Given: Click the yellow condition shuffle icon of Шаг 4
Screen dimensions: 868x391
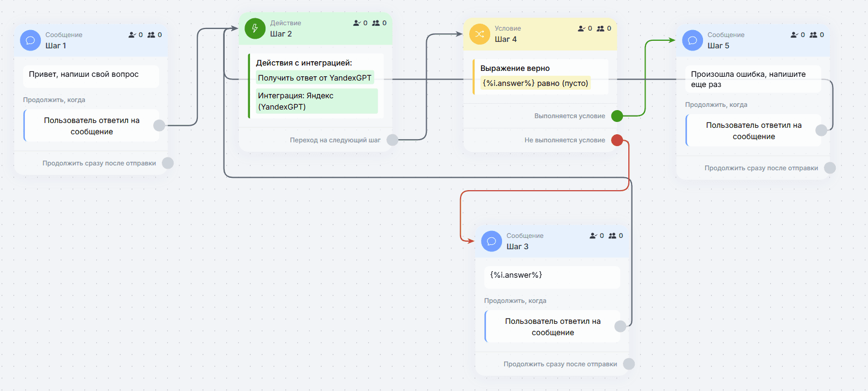Looking at the screenshot, I should pos(480,34).
